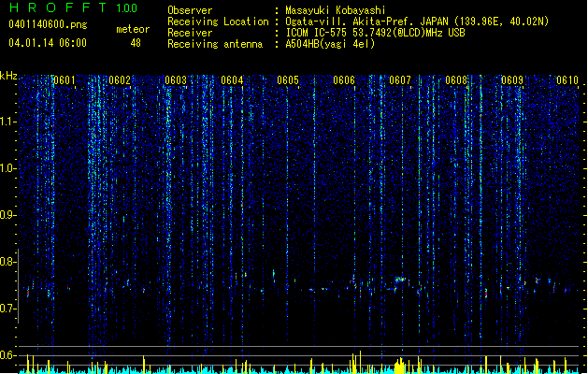Click the 0602 time marker

(120, 80)
